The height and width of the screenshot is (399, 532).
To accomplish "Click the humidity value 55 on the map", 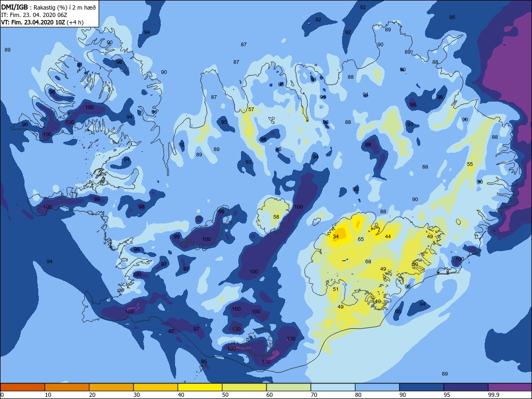I will [x=470, y=164].
